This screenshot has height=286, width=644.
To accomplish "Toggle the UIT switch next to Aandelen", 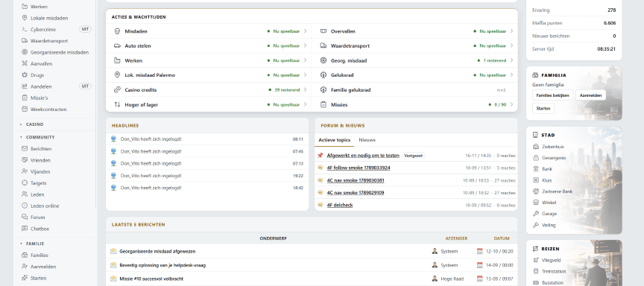I will (x=85, y=86).
